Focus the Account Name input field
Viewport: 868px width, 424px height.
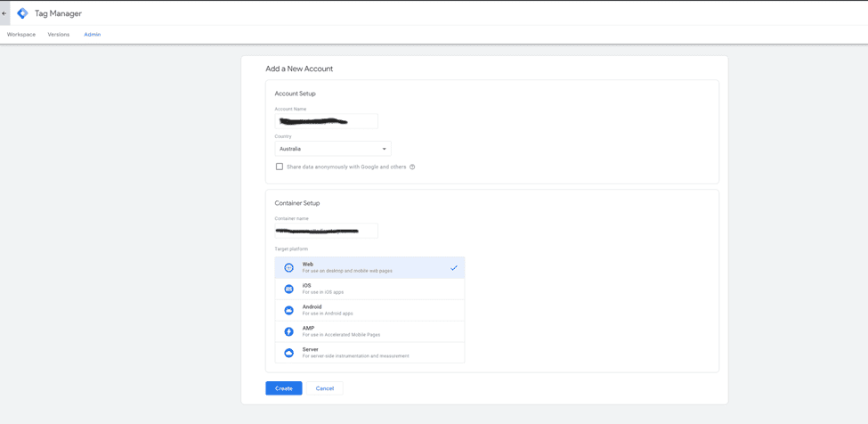[x=326, y=121]
